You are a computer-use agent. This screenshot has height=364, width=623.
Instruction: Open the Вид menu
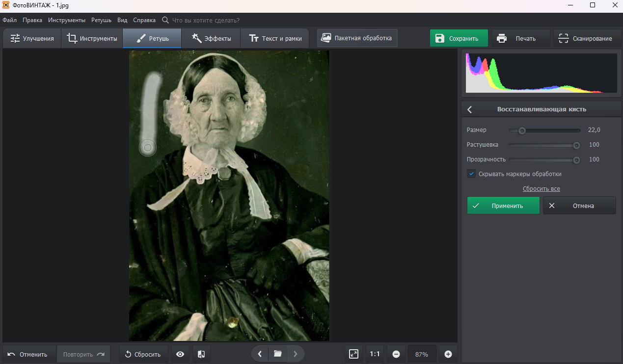pyautogui.click(x=122, y=20)
